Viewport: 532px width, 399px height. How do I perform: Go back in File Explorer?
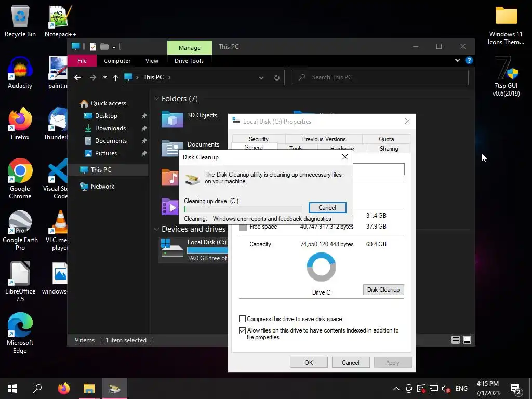point(77,78)
